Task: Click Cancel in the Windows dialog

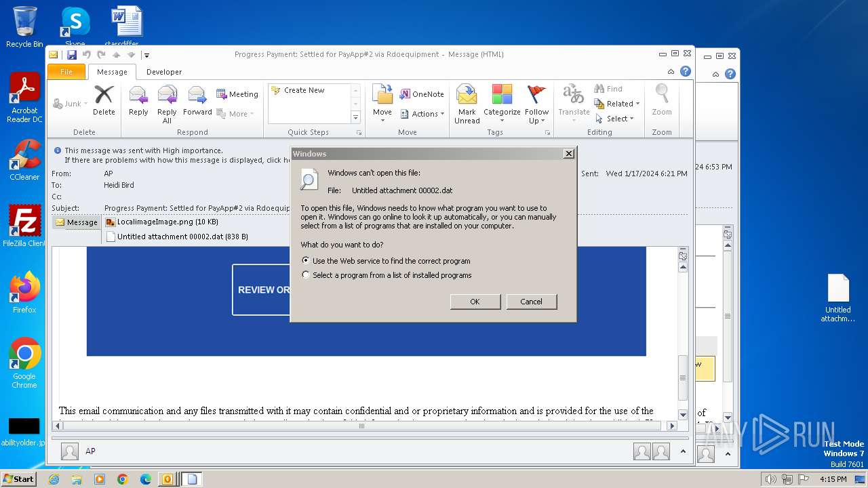Action: pos(532,302)
